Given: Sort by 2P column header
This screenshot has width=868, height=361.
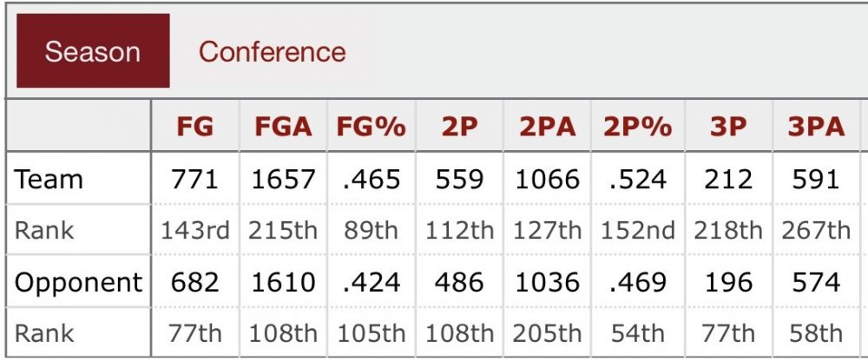Looking at the screenshot, I should 460,127.
